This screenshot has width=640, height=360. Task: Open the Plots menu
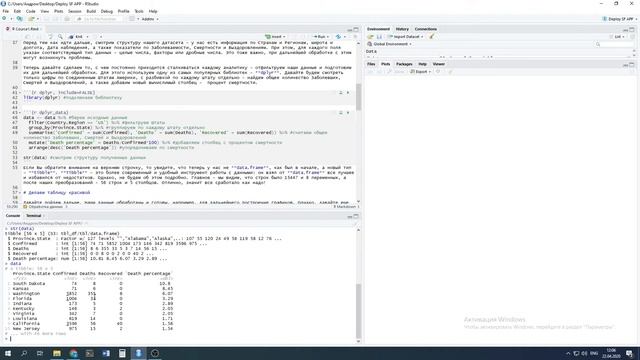coord(59,11)
